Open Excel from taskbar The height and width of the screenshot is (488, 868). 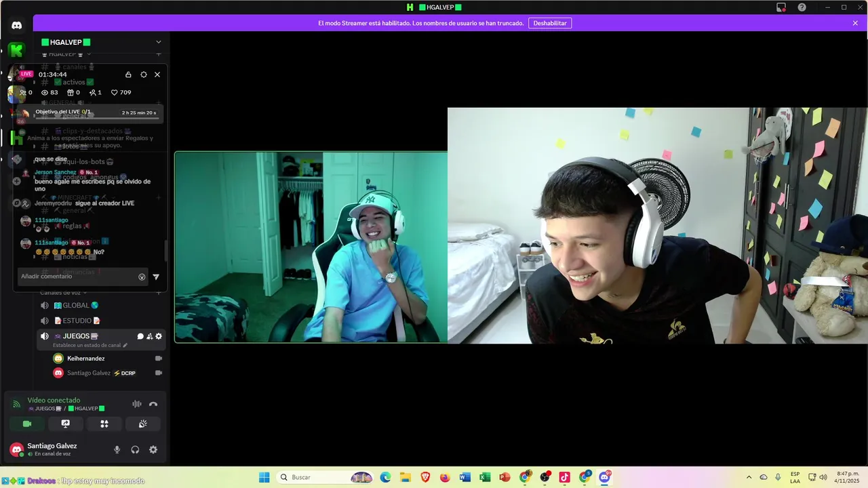pos(485,477)
